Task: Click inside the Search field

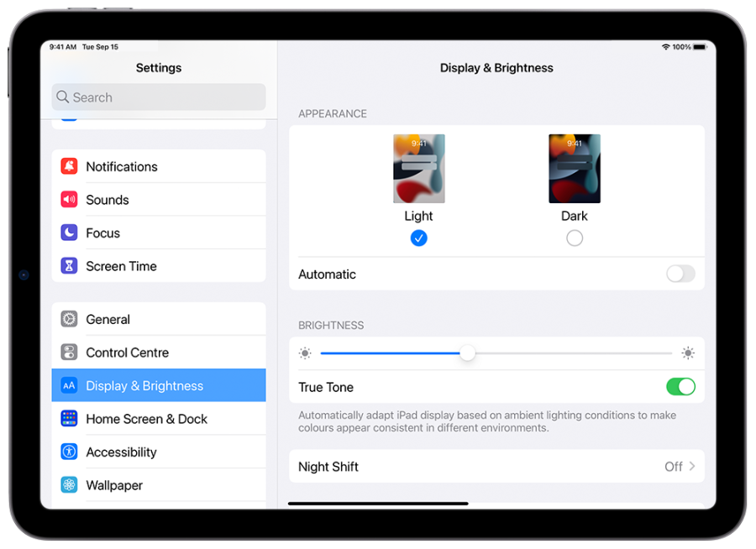Action: coord(158,97)
